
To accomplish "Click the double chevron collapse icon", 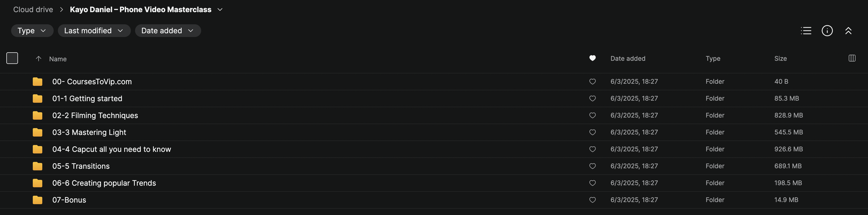I will [848, 31].
